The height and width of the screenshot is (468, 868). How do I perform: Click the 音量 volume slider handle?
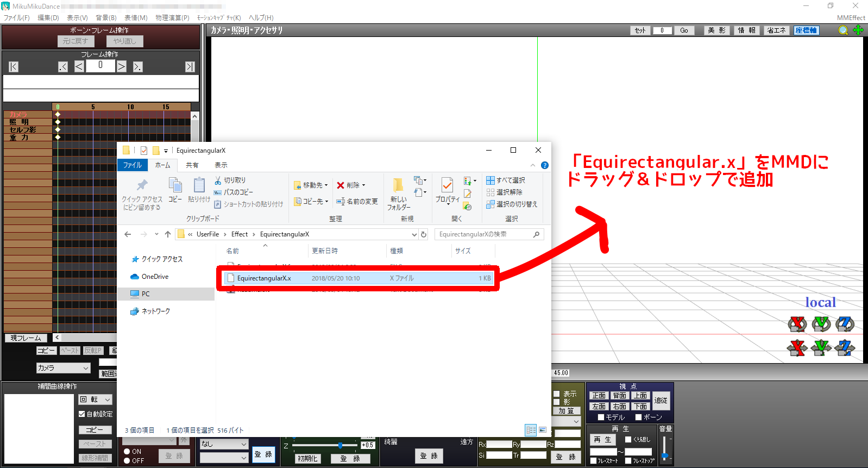[x=664, y=455]
